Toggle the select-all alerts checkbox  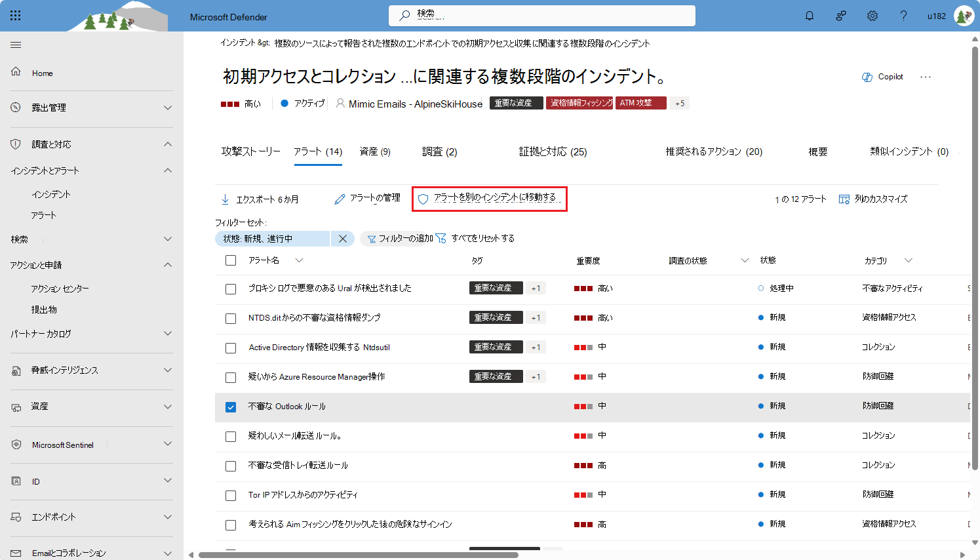click(x=231, y=260)
